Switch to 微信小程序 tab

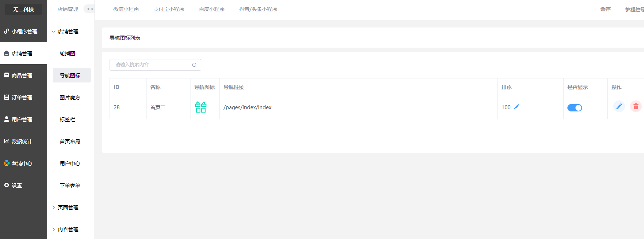coord(126,9)
